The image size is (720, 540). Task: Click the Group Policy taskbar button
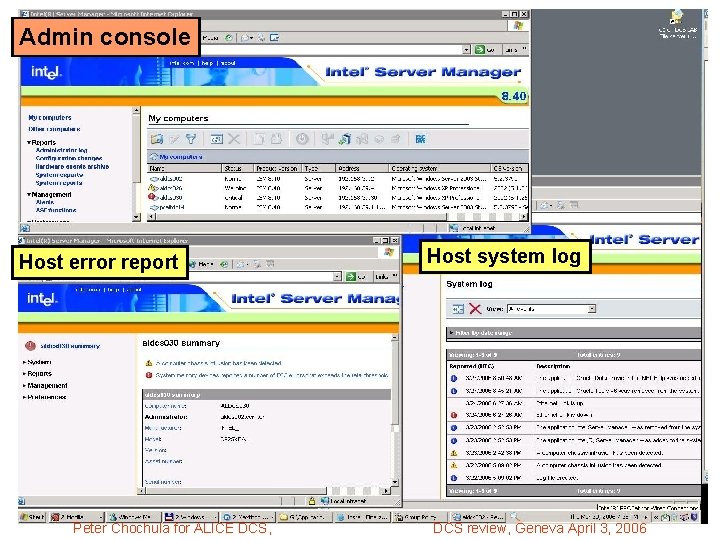click(417, 517)
